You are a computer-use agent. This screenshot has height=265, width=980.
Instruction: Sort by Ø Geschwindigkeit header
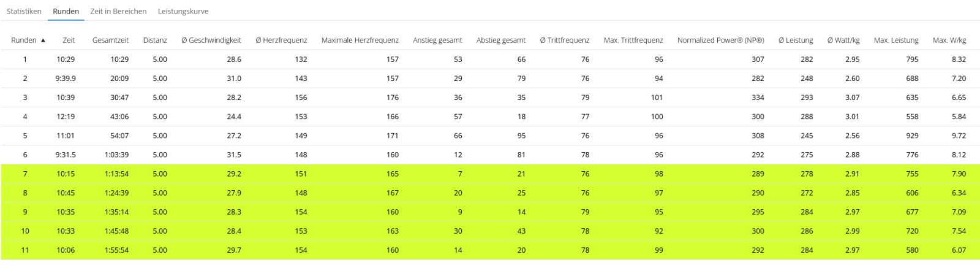[x=211, y=40]
